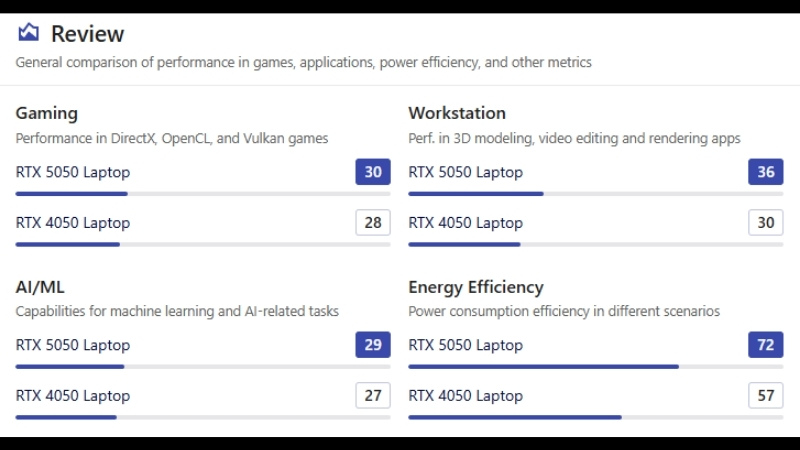800x450 pixels.
Task: Select the Energy Efficiency section heading
Action: [476, 287]
